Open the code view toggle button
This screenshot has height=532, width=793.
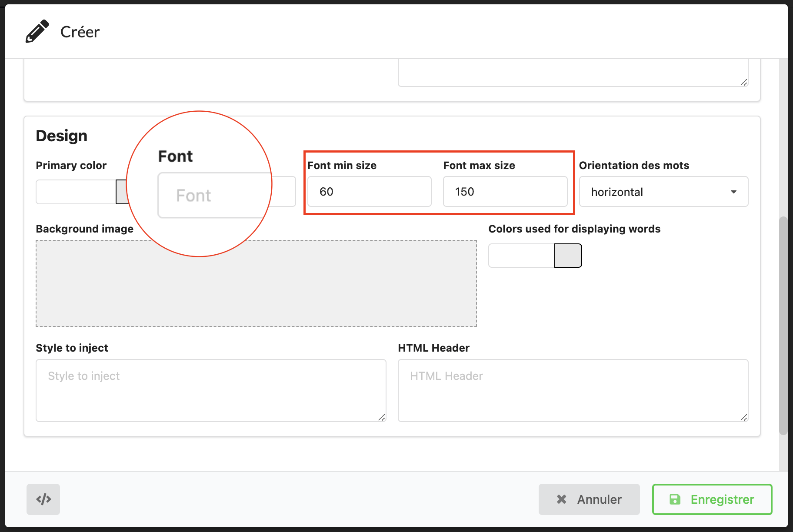tap(43, 499)
